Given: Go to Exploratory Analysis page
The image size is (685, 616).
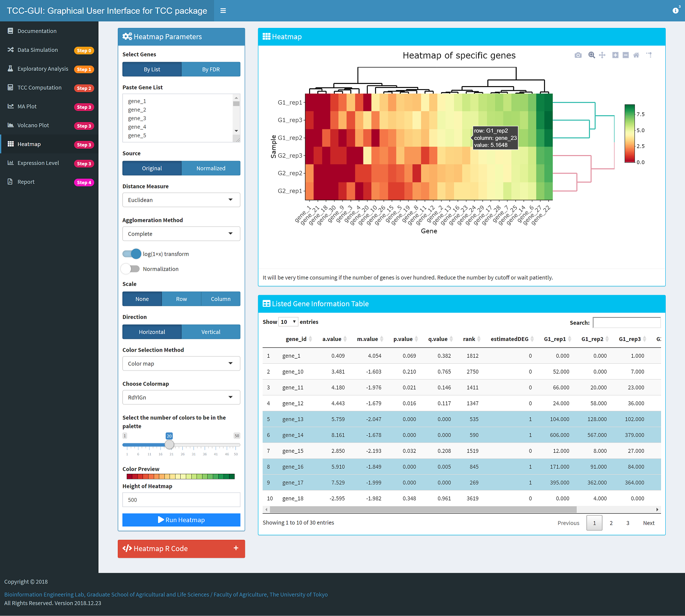Looking at the screenshot, I should pyautogui.click(x=49, y=69).
